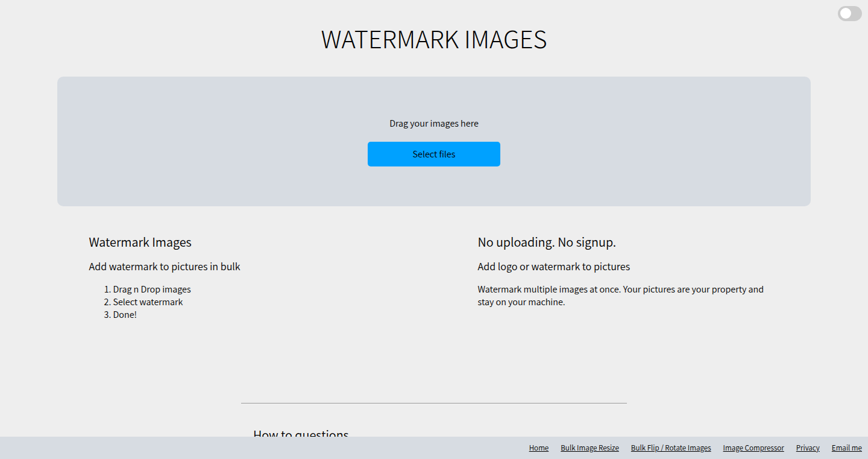This screenshot has width=868, height=459.
Task: Open the Home footer link
Action: [x=539, y=448]
